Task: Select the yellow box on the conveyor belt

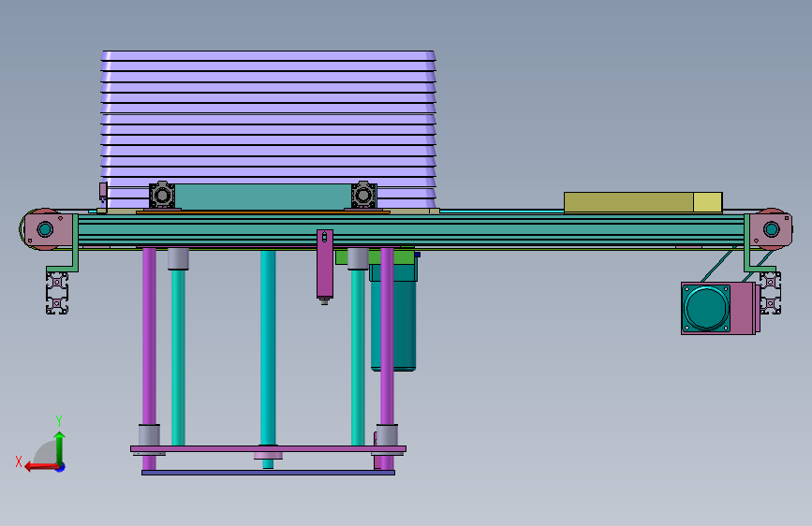Action: 642,202
